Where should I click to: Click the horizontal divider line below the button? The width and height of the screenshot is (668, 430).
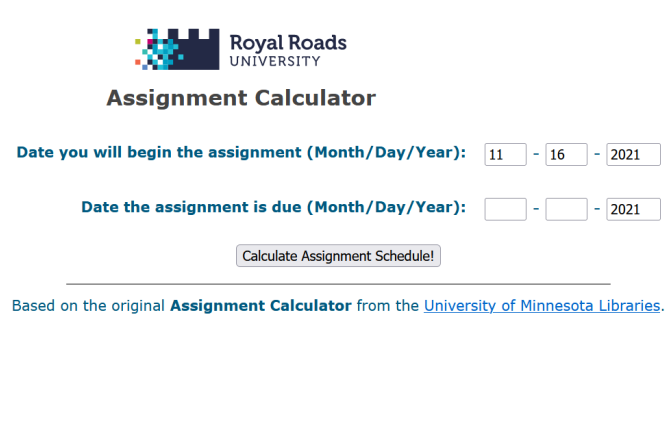click(338, 284)
